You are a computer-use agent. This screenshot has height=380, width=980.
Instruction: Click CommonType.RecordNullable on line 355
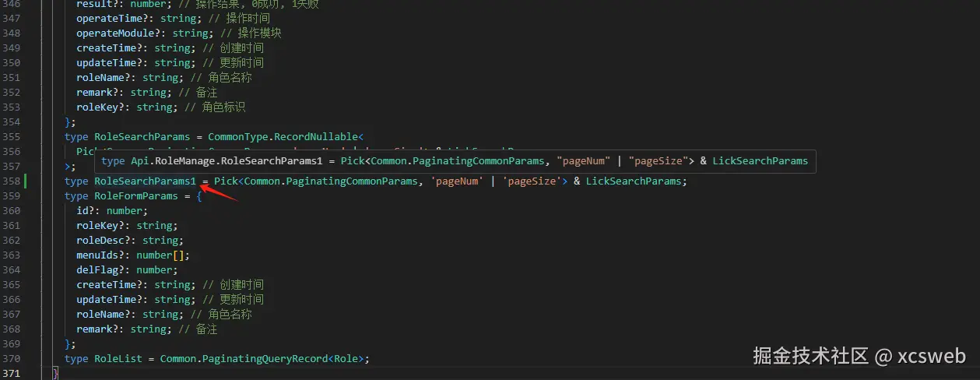tap(283, 136)
